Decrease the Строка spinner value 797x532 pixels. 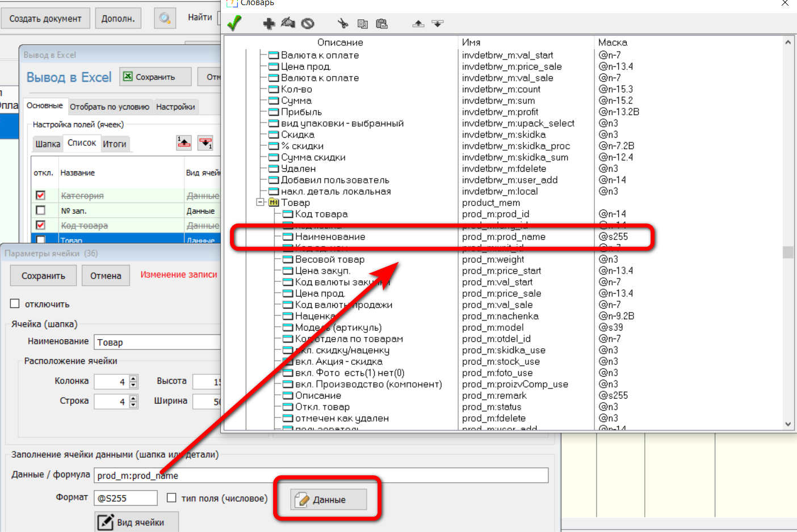133,405
